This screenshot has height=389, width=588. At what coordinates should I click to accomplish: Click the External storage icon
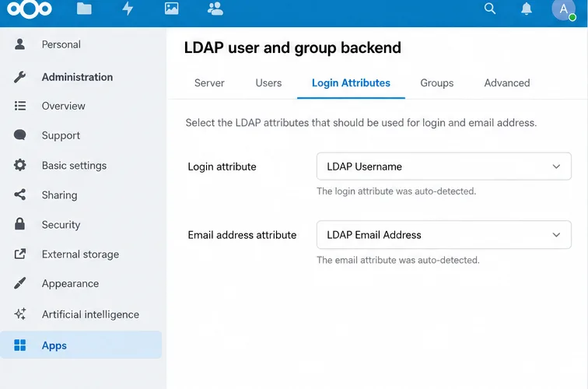20,254
